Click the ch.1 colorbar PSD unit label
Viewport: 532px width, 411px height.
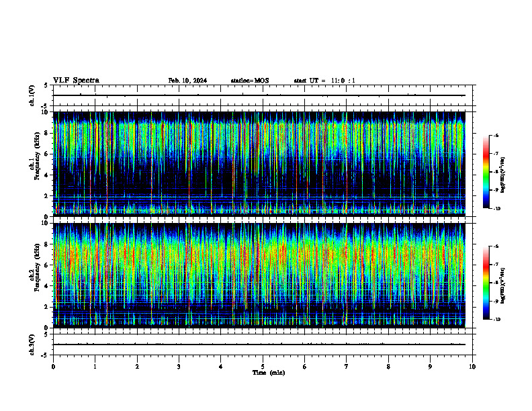(x=502, y=175)
